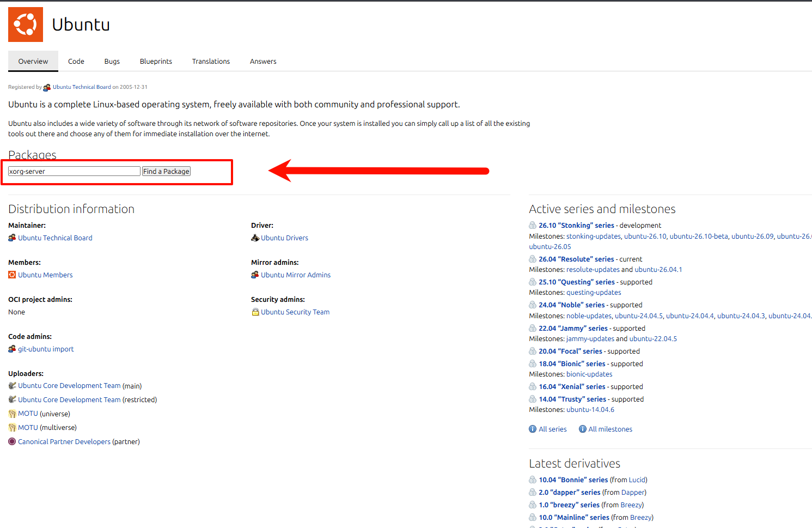Switch to the Answers tab
This screenshot has width=812, height=528.
pyautogui.click(x=263, y=62)
